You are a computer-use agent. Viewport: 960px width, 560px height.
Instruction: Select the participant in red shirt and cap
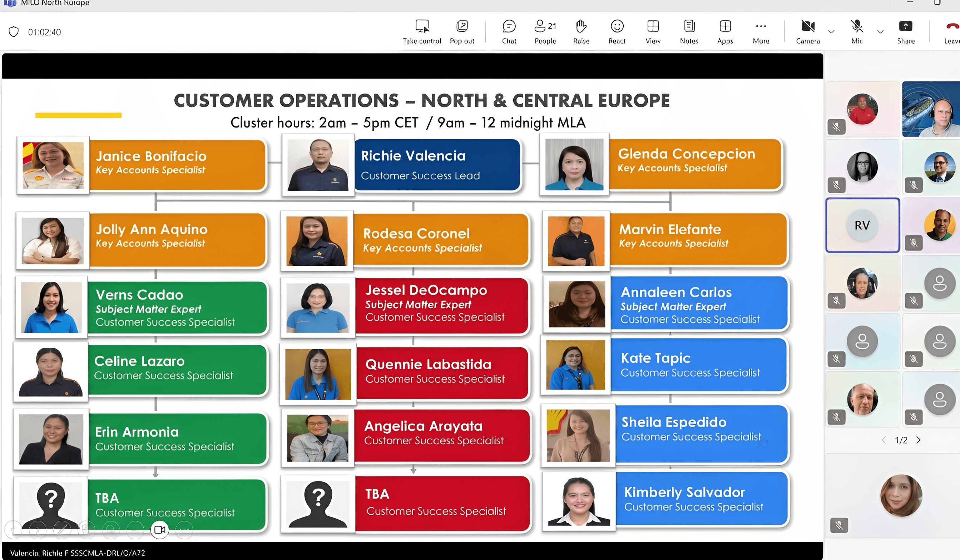point(862,109)
